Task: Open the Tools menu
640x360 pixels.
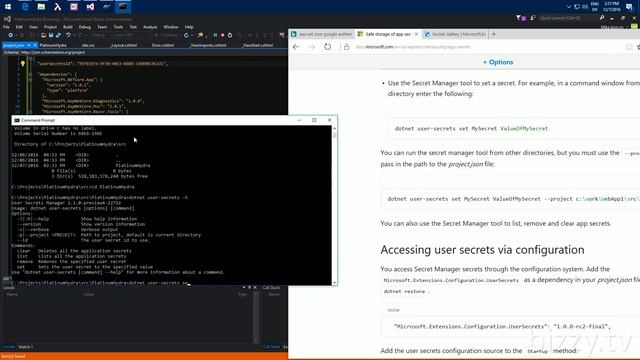Action: click(118, 27)
